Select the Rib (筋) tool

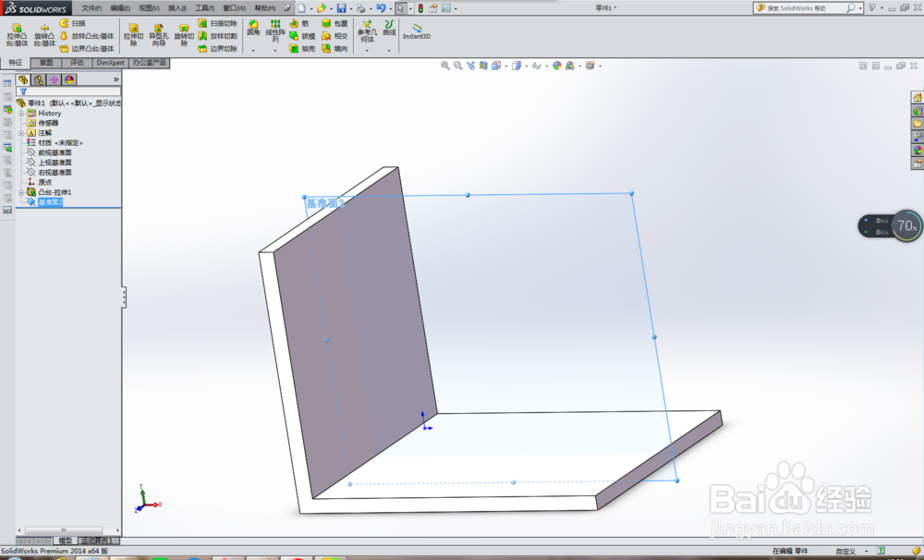pyautogui.click(x=298, y=23)
